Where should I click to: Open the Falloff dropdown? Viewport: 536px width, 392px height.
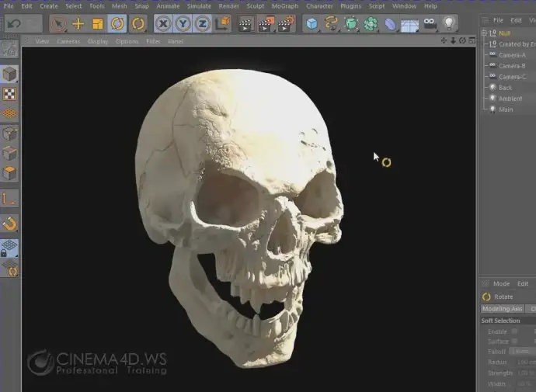pyautogui.click(x=522, y=351)
